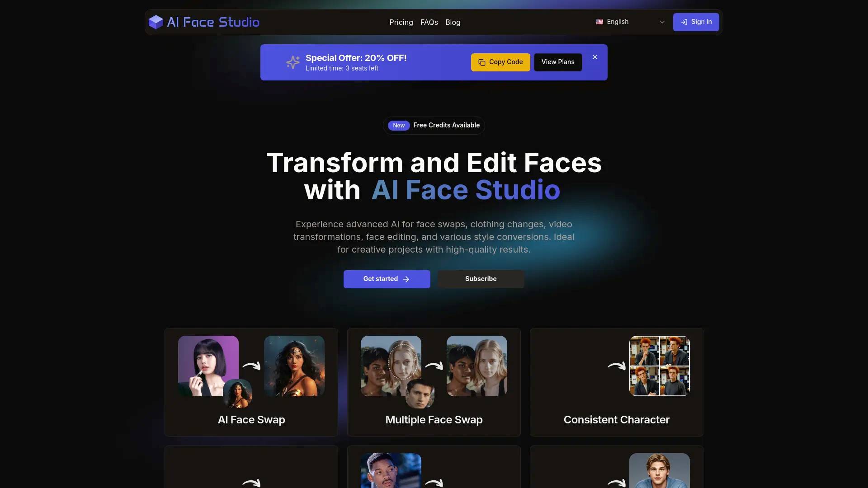Click the Sign In button
This screenshot has width=868, height=488.
tap(696, 22)
